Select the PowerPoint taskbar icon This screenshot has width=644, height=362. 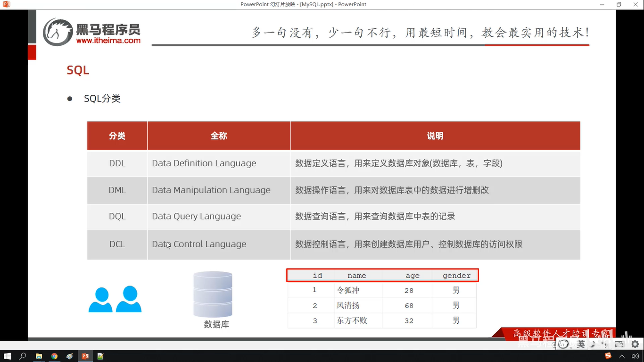pos(85,356)
